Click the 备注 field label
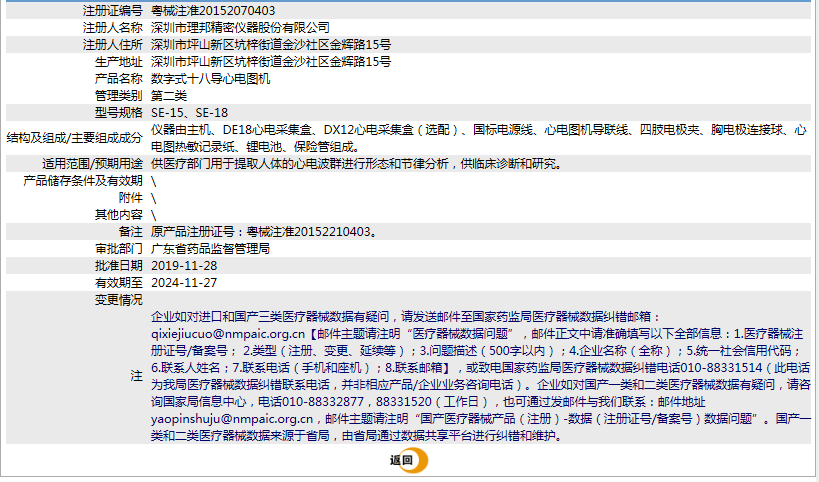Viewport: 819px width, 482px height. pyautogui.click(x=131, y=232)
